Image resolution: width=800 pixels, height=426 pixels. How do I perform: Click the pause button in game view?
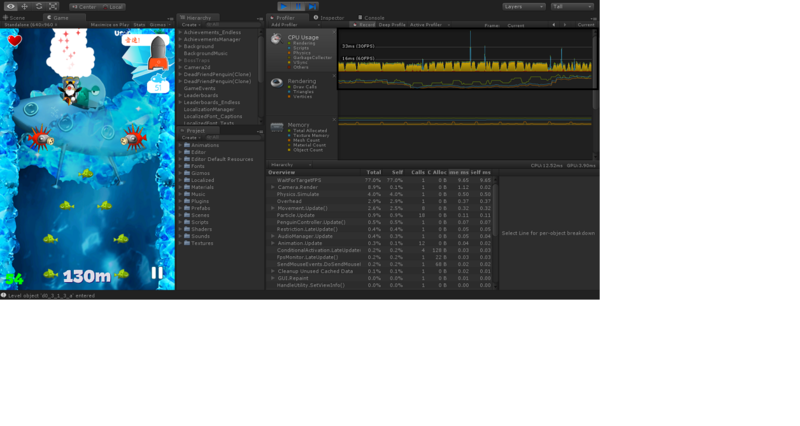pos(157,273)
